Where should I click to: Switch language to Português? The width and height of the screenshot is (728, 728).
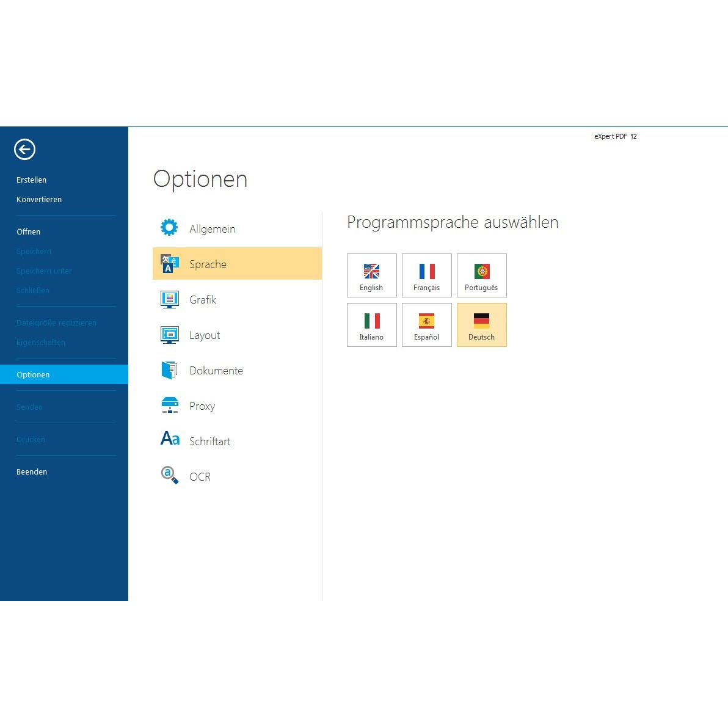coord(481,275)
